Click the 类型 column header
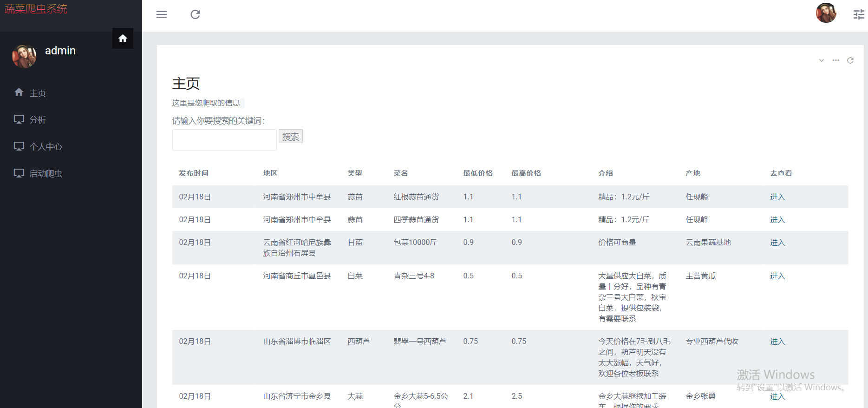 (x=355, y=173)
